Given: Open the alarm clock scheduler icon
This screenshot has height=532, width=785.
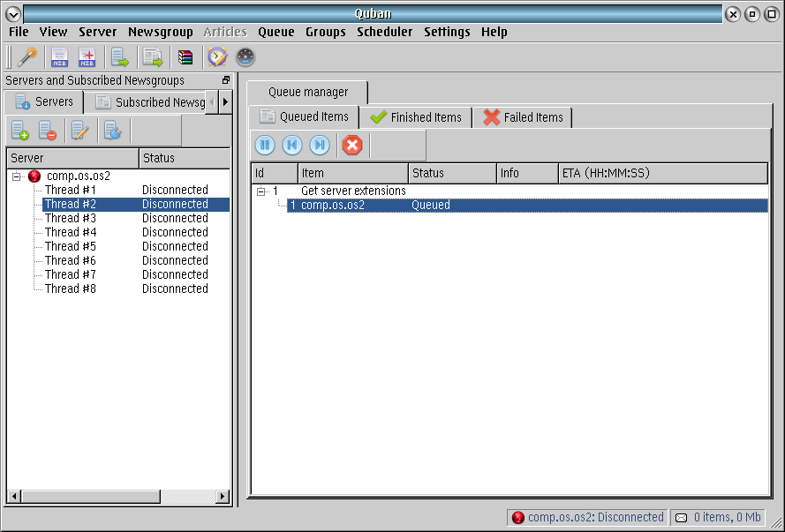Looking at the screenshot, I should 216,57.
